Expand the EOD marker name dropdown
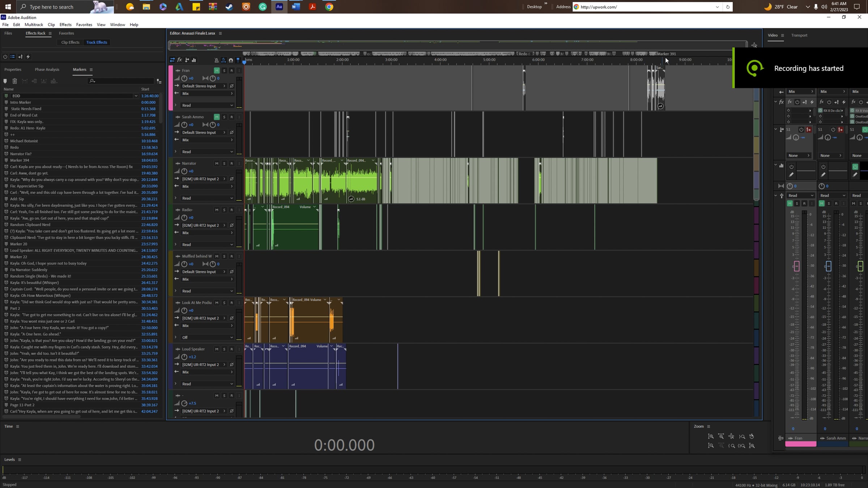This screenshot has height=488, width=868. coord(136,96)
